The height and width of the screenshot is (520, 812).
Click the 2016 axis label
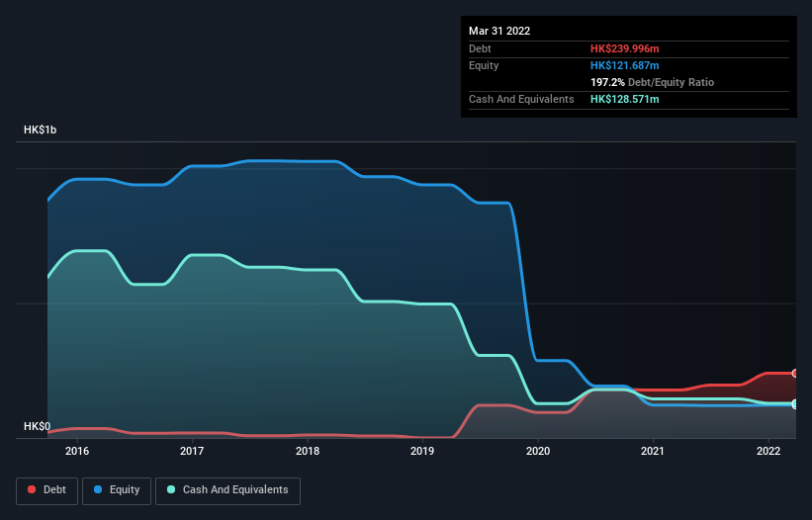77,451
